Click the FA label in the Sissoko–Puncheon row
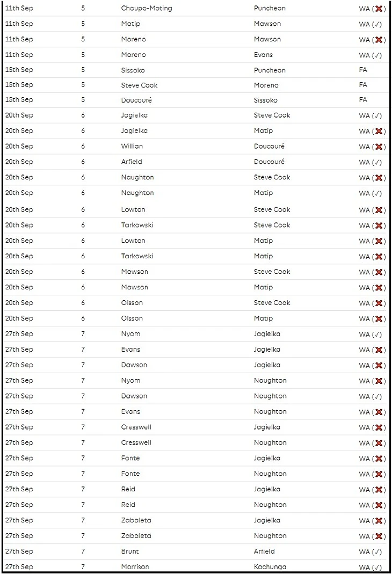Screen dimensions: 392x574 click(x=363, y=70)
